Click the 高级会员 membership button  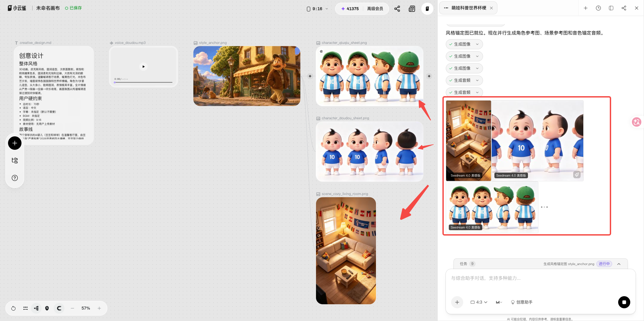(375, 9)
